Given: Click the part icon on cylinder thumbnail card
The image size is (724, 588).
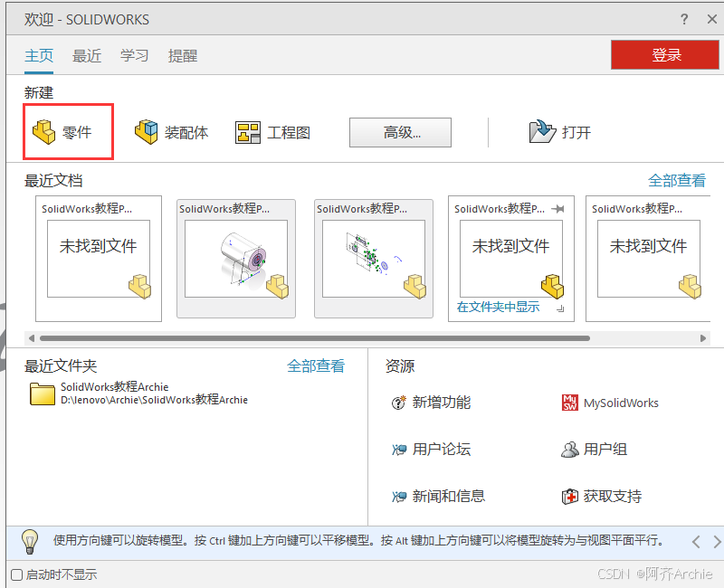Looking at the screenshot, I should (278, 287).
